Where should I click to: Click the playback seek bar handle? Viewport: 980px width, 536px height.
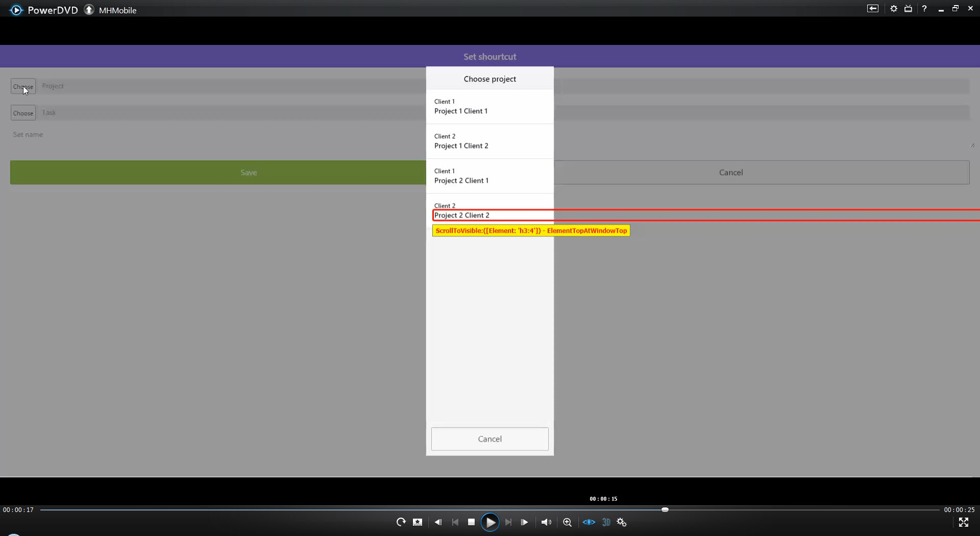(x=665, y=509)
